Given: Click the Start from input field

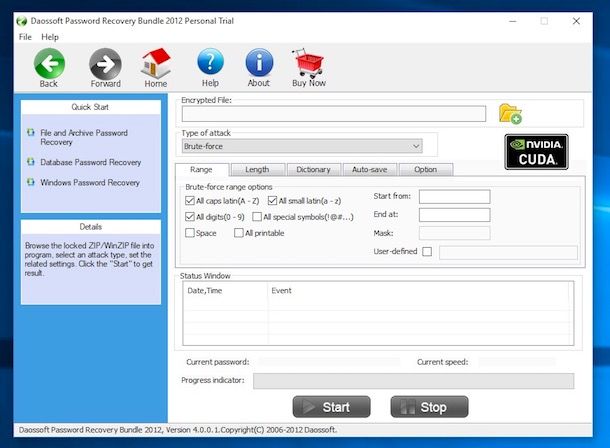Looking at the screenshot, I should point(454,197).
